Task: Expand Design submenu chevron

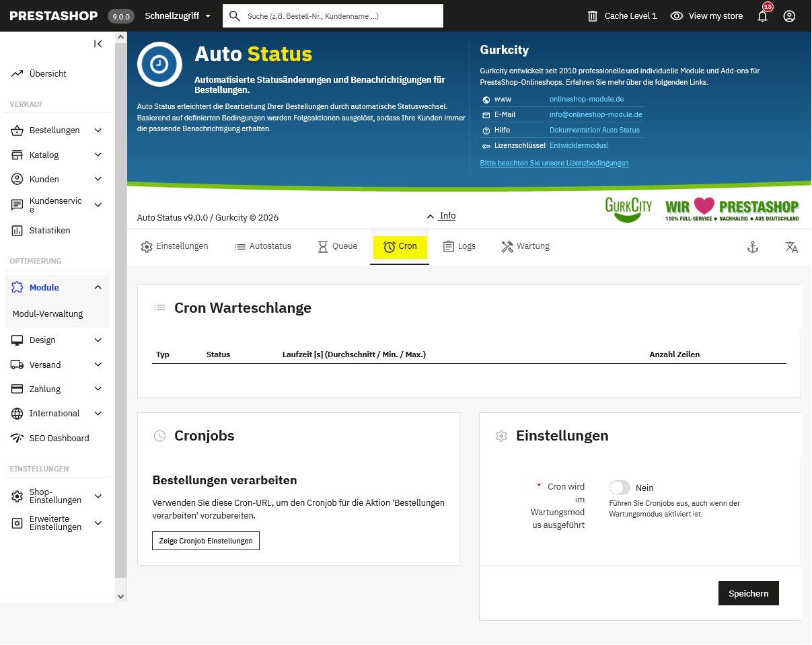Action: click(x=98, y=340)
